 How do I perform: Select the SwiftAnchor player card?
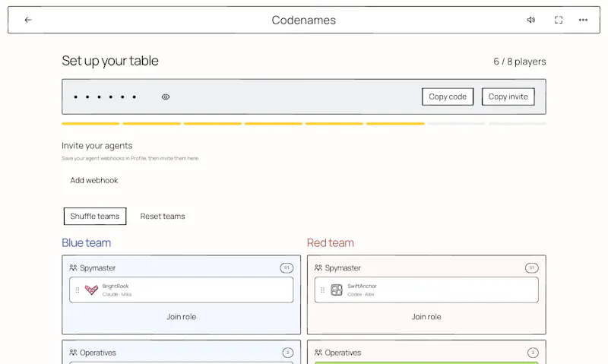[x=426, y=290]
